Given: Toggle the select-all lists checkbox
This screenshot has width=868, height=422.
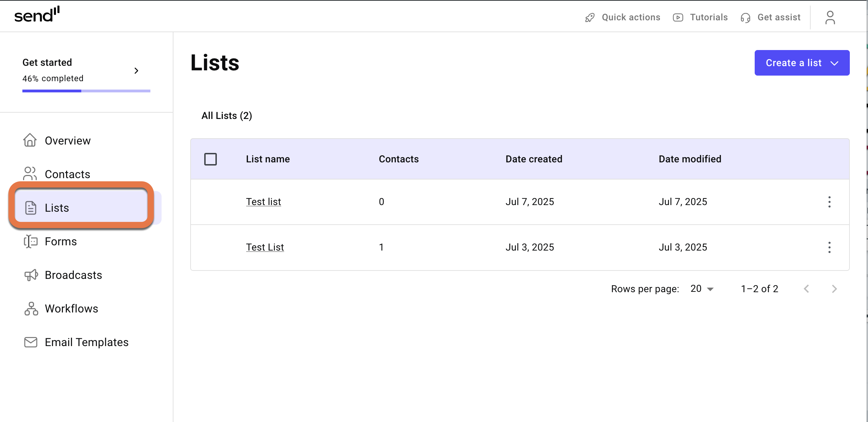Looking at the screenshot, I should [211, 159].
